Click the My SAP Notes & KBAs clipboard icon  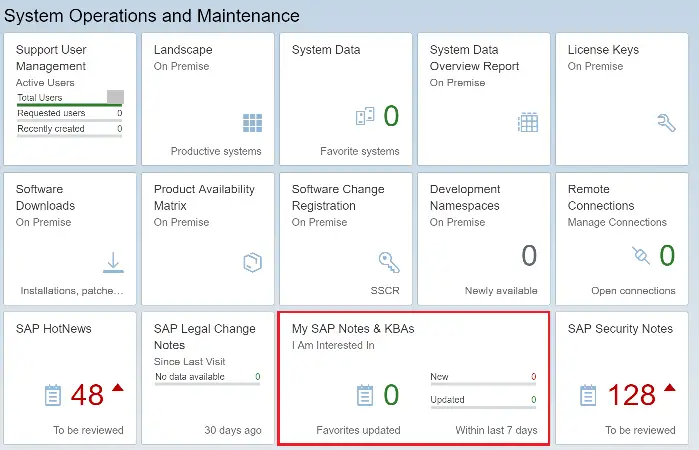365,395
